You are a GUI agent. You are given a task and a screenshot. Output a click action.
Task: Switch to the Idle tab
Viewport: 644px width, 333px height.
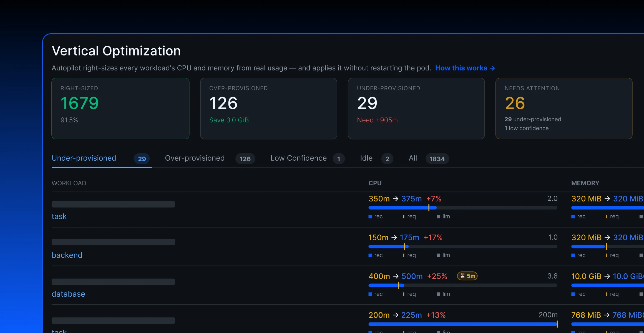tap(376, 158)
